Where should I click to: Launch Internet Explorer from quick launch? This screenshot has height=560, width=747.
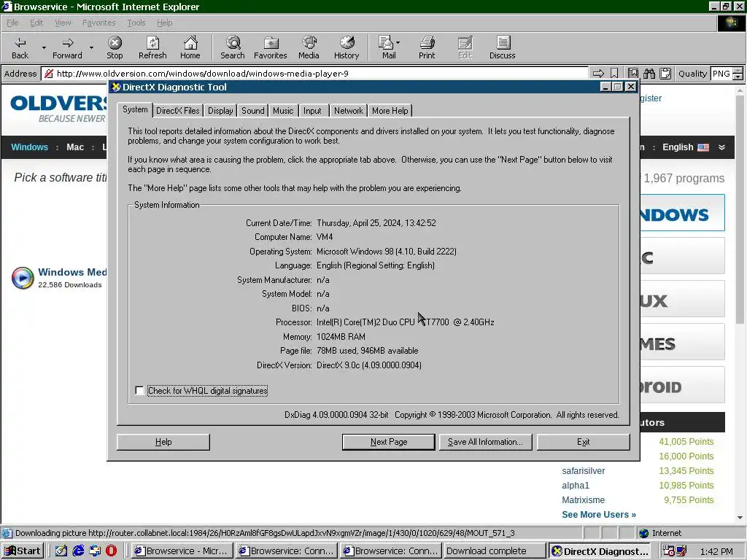[78, 551]
